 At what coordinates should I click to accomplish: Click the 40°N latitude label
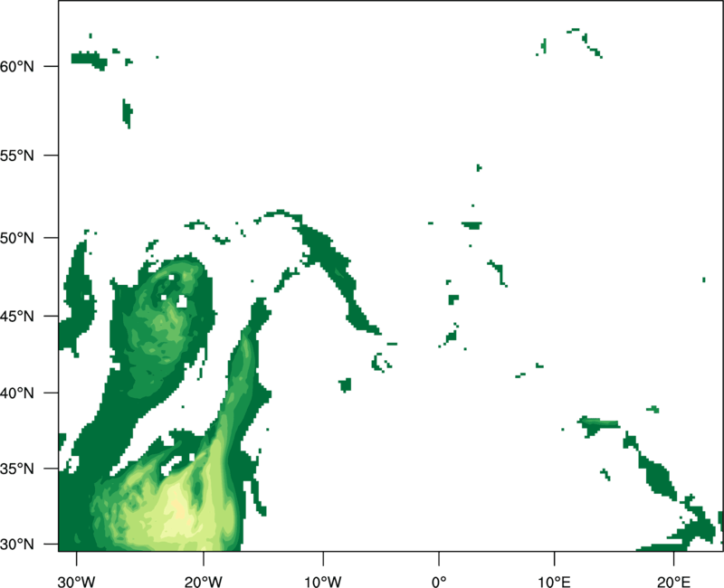coord(17,394)
